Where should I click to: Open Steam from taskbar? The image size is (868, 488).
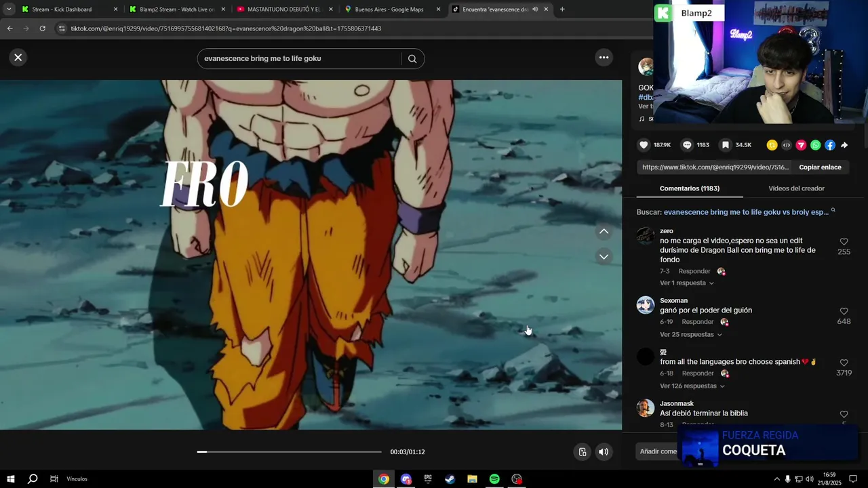pos(450,479)
